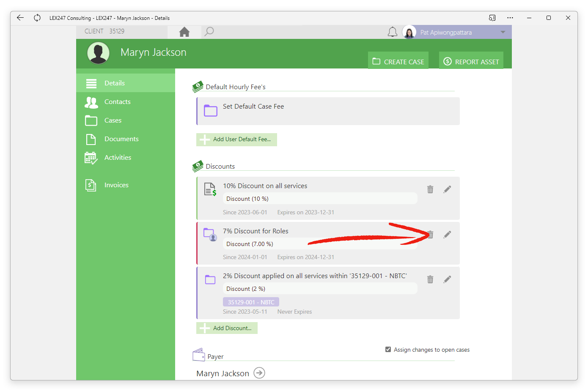The height and width of the screenshot is (391, 588).
Task: Click 'Discount (10 %)' value field
Action: pyautogui.click(x=320, y=199)
